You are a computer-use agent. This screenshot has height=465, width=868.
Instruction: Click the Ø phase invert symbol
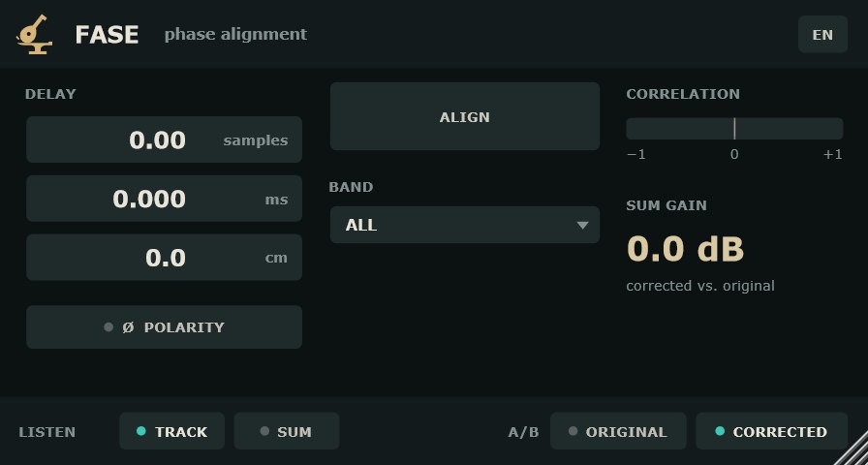pos(128,327)
